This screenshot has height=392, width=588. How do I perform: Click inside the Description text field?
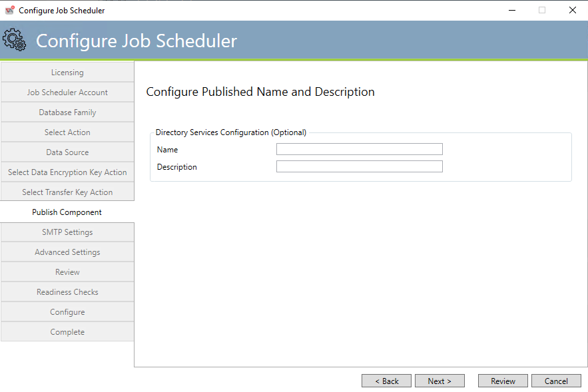[x=359, y=166]
